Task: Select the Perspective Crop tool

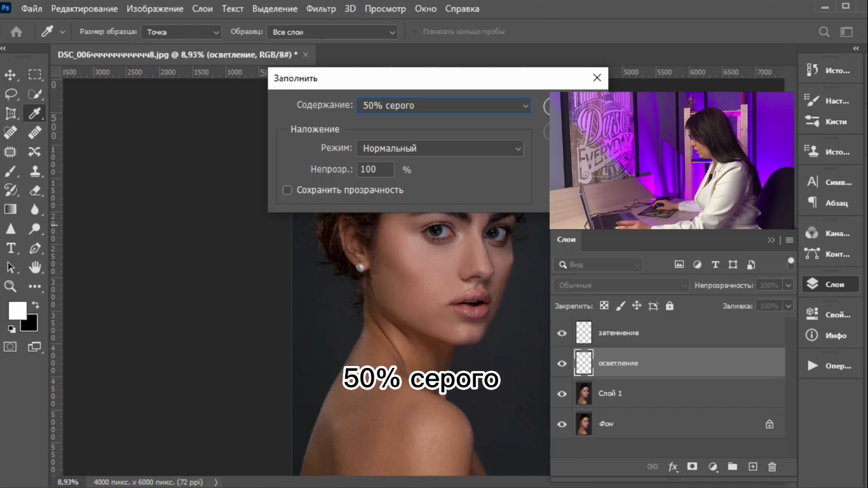Action: coord(11,113)
